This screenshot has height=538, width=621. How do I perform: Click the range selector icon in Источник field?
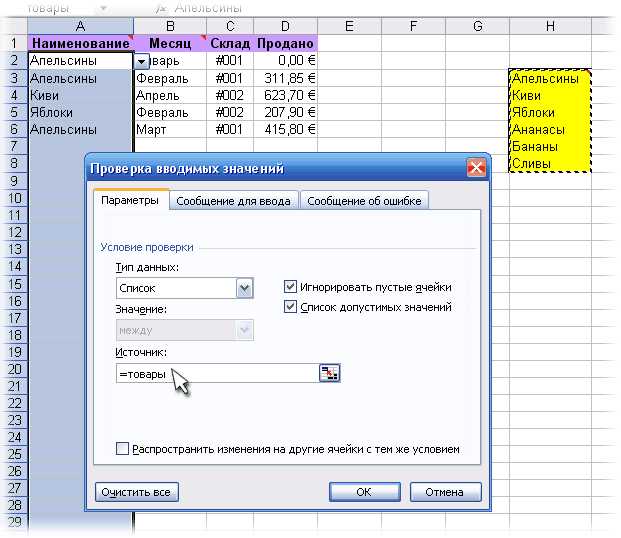tap(330, 373)
